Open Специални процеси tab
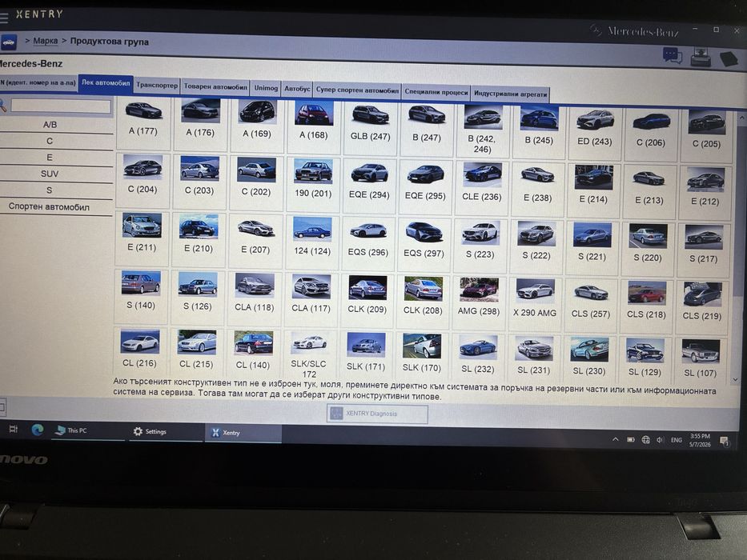This screenshot has width=747, height=560. [x=436, y=92]
